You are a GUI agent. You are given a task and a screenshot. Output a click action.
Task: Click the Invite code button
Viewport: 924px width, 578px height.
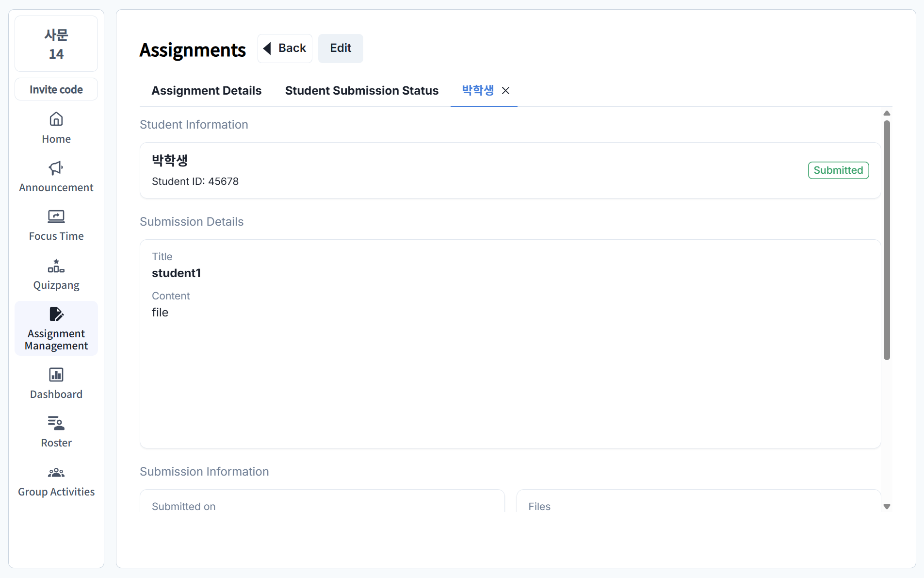point(56,90)
